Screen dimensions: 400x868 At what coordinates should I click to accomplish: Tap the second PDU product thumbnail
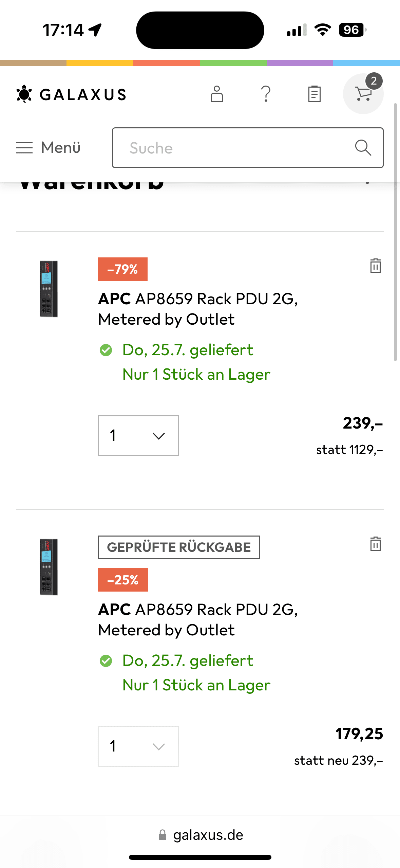coord(49,567)
